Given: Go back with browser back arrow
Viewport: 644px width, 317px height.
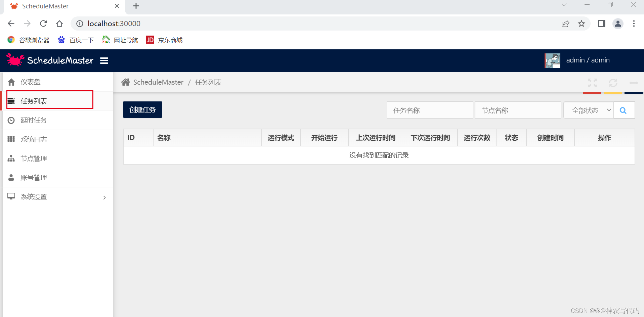Looking at the screenshot, I should (11, 24).
